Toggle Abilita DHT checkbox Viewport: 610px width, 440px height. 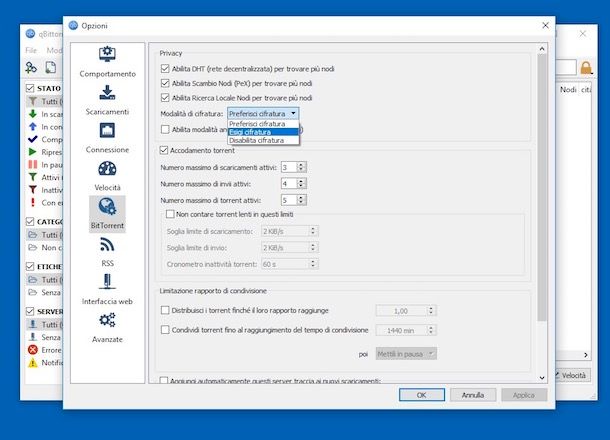pyautogui.click(x=165, y=69)
